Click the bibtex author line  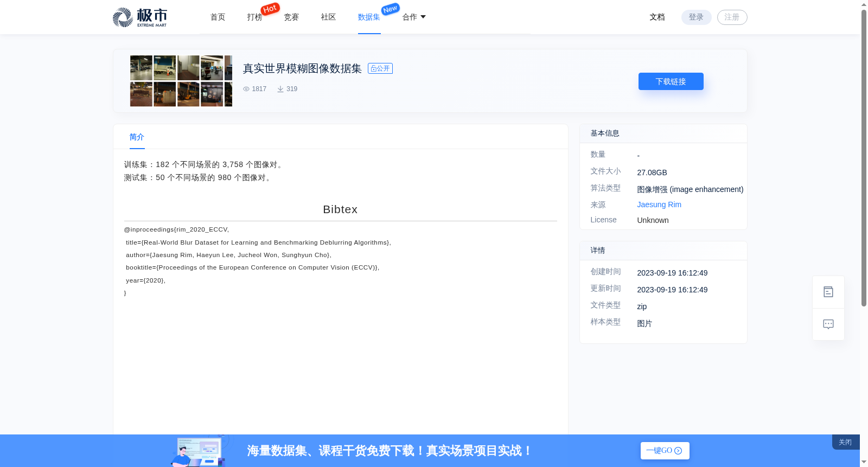tap(228, 255)
